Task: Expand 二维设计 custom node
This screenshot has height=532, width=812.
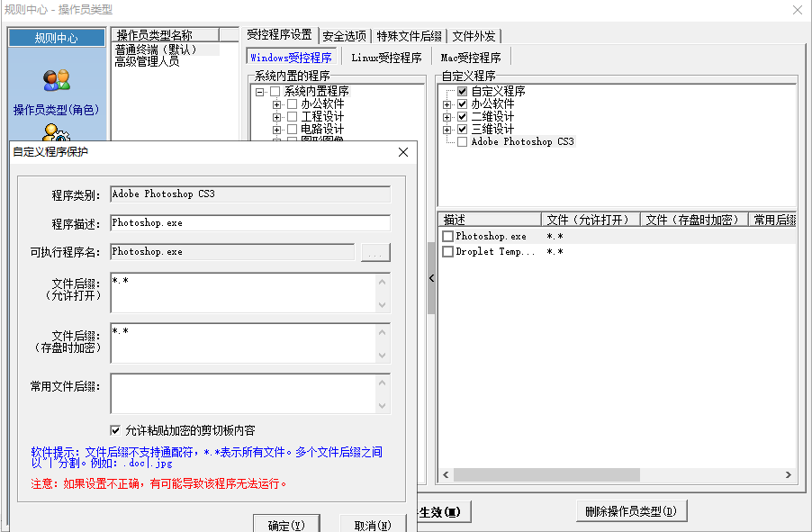Action: (447, 117)
